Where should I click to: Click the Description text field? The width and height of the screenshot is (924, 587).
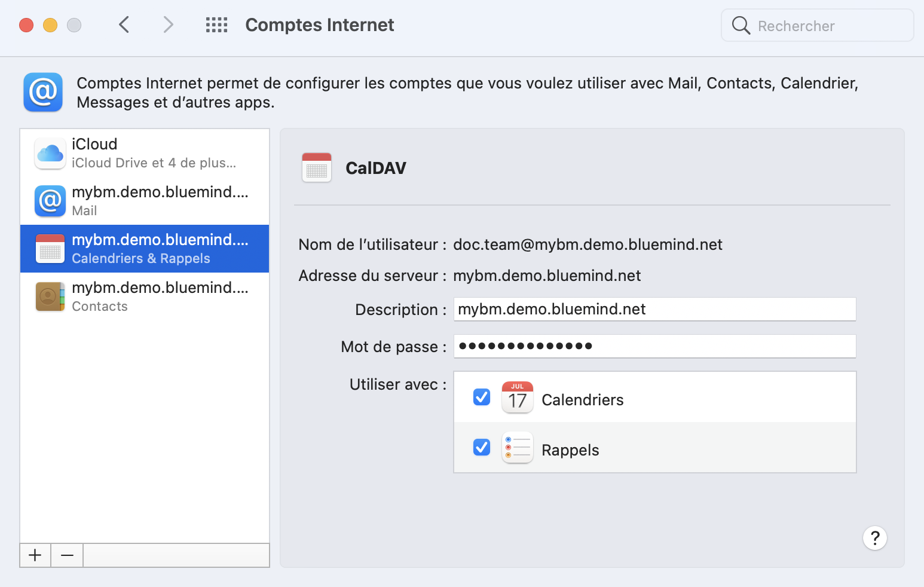tap(654, 309)
